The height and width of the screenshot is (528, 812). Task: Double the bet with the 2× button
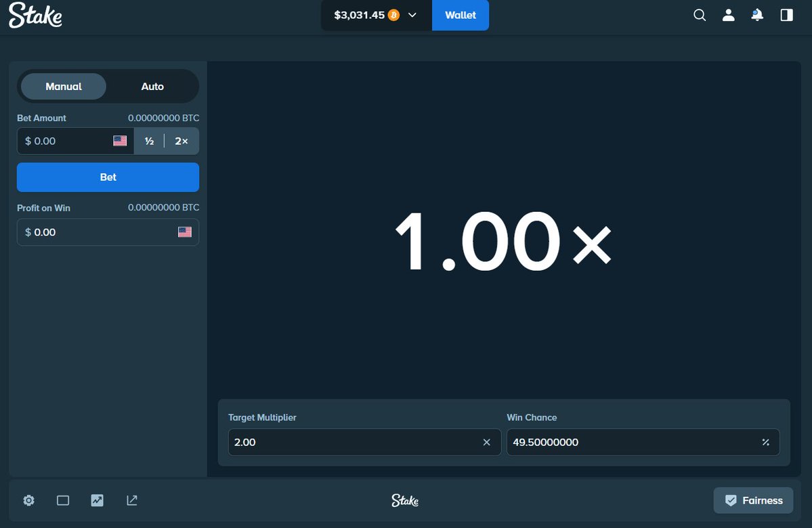pos(181,141)
